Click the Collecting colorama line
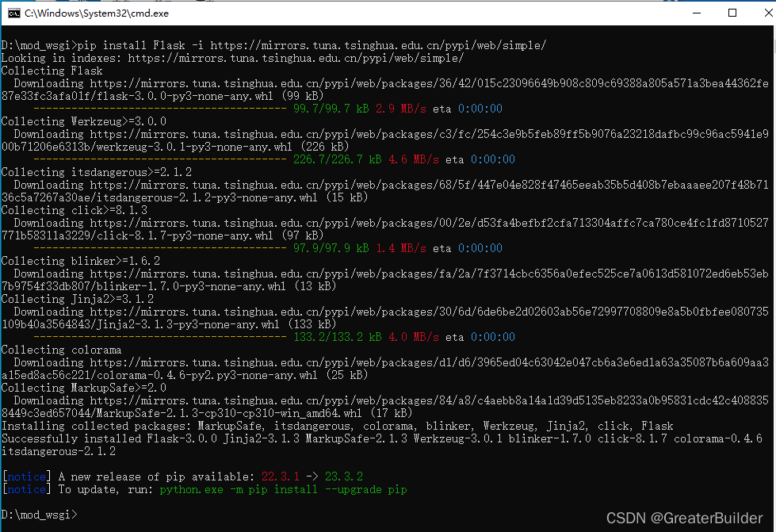Screen dimensions: 776x532 click(x=61, y=350)
